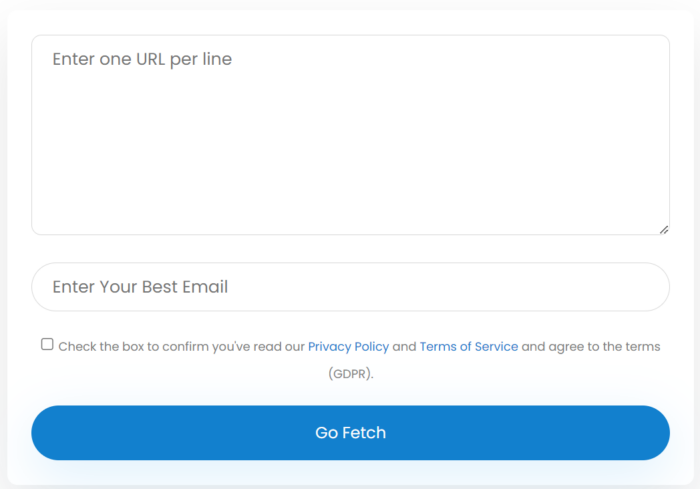
Task: Follow the blue 'Terms of Service' hyperlink
Action: click(468, 347)
